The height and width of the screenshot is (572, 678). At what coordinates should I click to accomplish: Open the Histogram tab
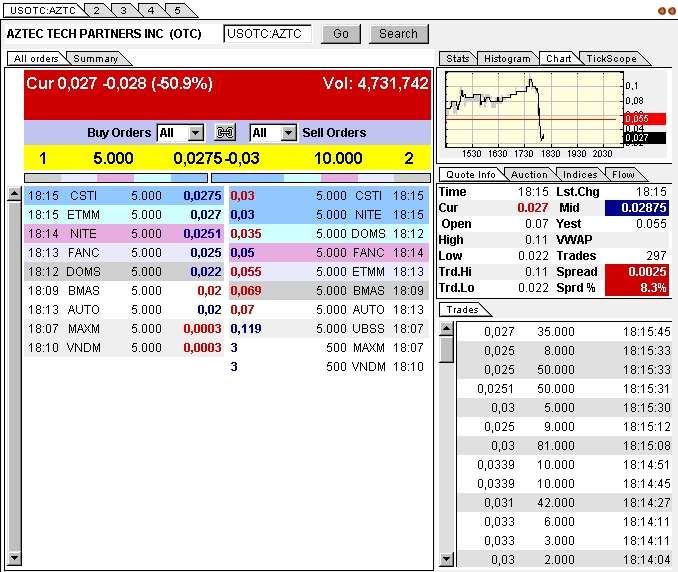507,58
